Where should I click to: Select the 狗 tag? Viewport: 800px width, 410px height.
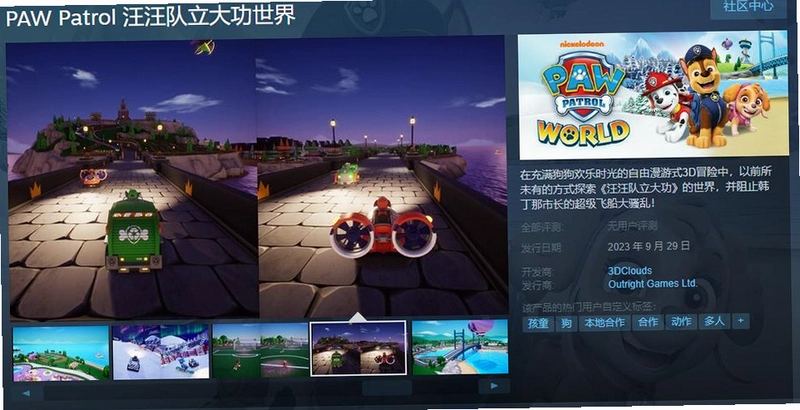point(566,323)
